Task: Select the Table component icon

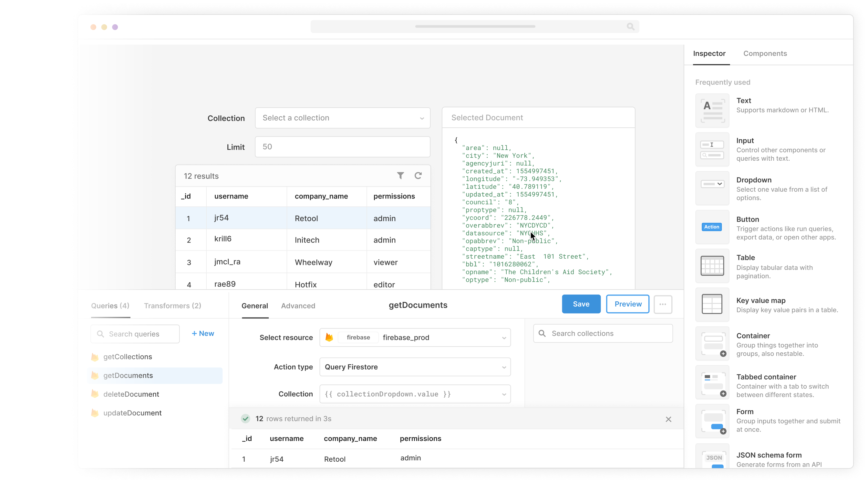Action: (x=712, y=266)
